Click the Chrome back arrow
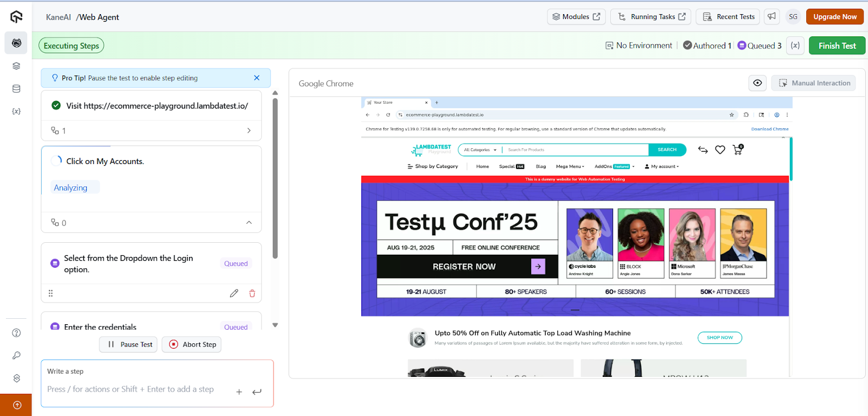Viewport: 868px width, 416px height. click(367, 115)
